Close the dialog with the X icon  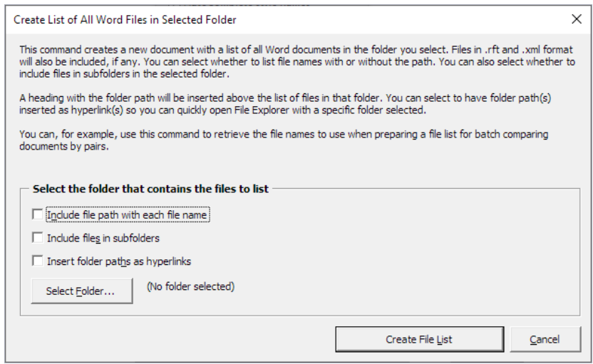(x=577, y=19)
